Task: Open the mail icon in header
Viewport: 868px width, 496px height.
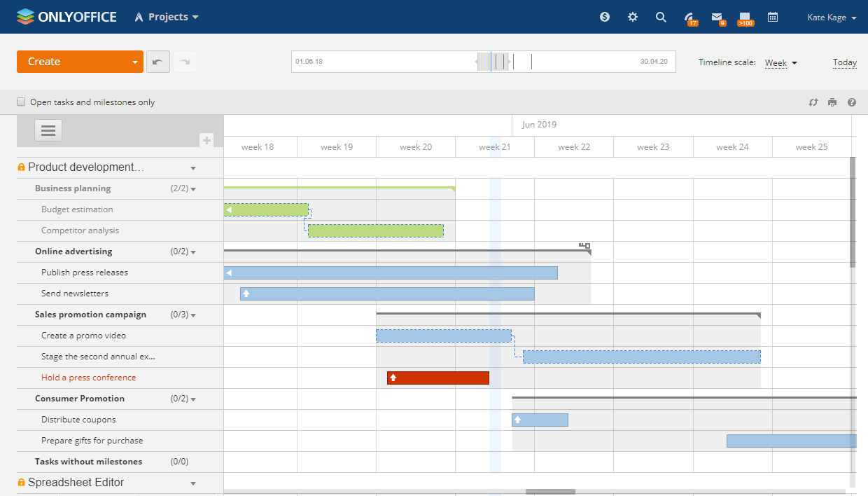Action: tap(717, 17)
